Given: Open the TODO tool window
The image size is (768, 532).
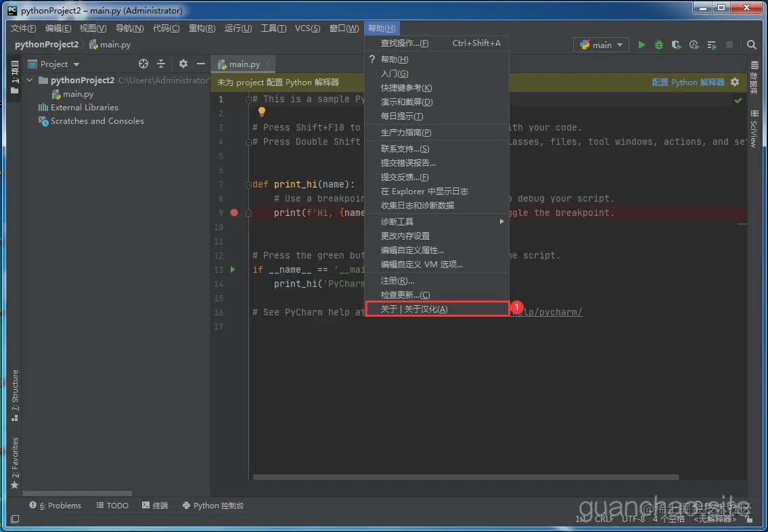Looking at the screenshot, I should 112,505.
